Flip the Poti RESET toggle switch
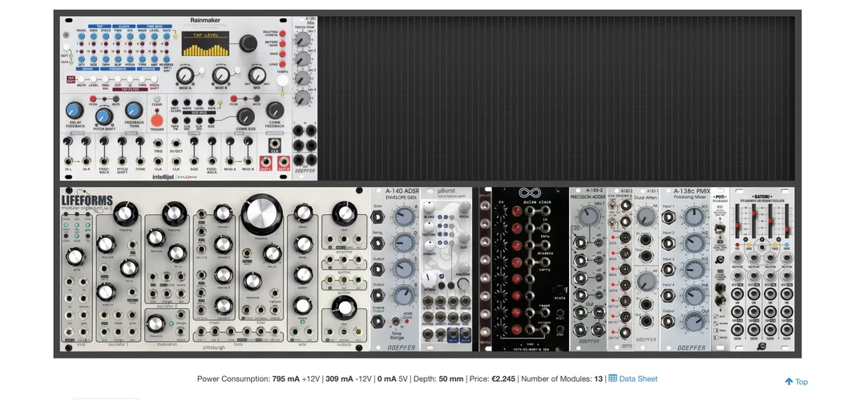This screenshot has width=868, height=401. click(x=722, y=229)
